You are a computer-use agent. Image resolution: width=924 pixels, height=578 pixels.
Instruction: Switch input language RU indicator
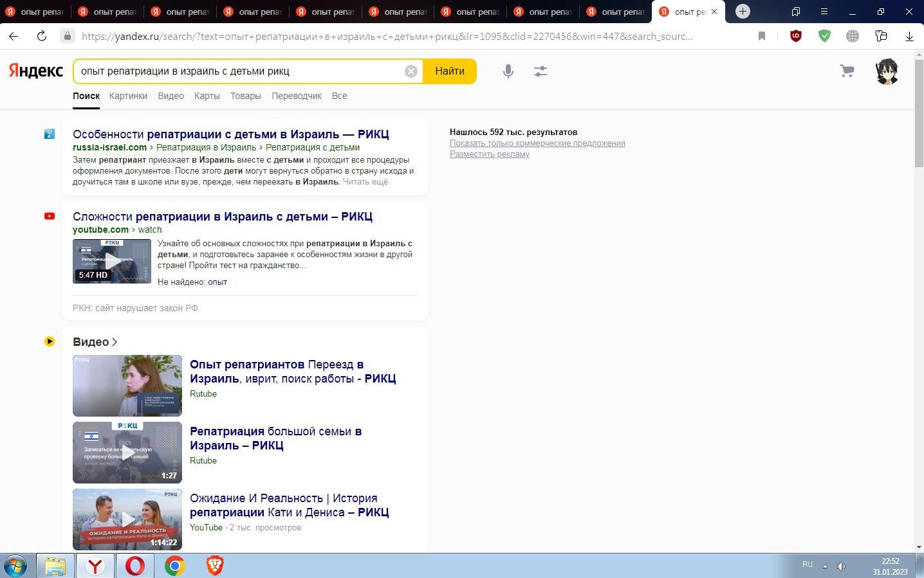coord(808,564)
